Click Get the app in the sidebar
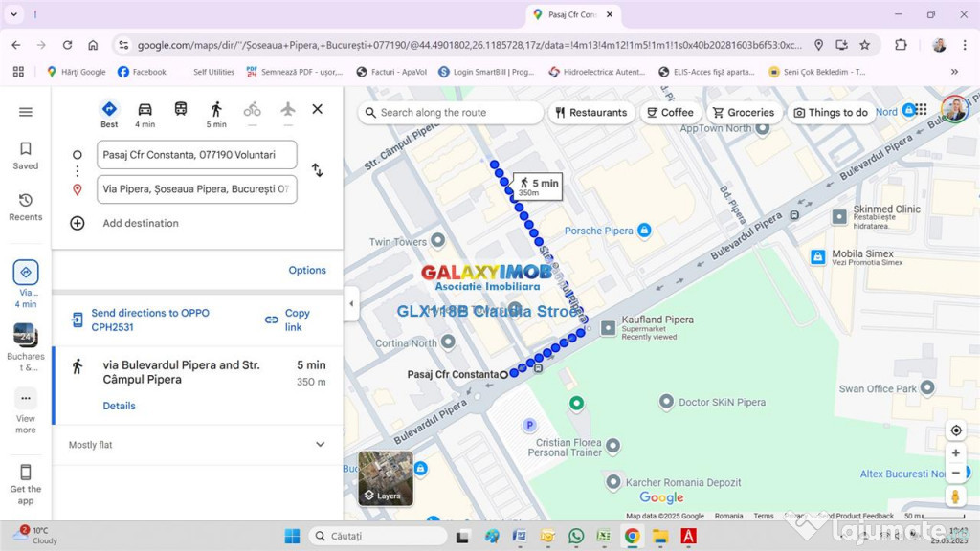Viewport: 980px width, 551px height. [x=26, y=484]
